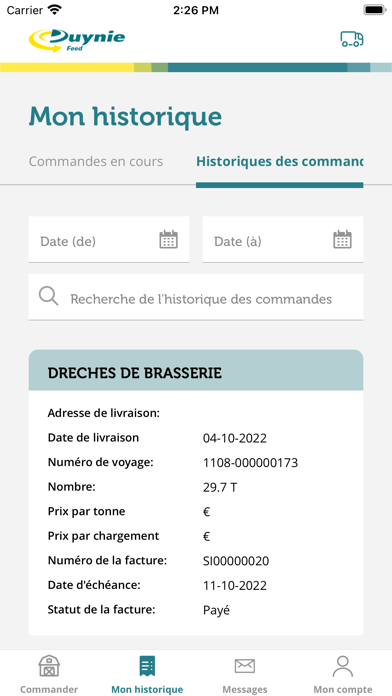
Task: Select Historiques des commandes tab
Action: click(x=280, y=162)
